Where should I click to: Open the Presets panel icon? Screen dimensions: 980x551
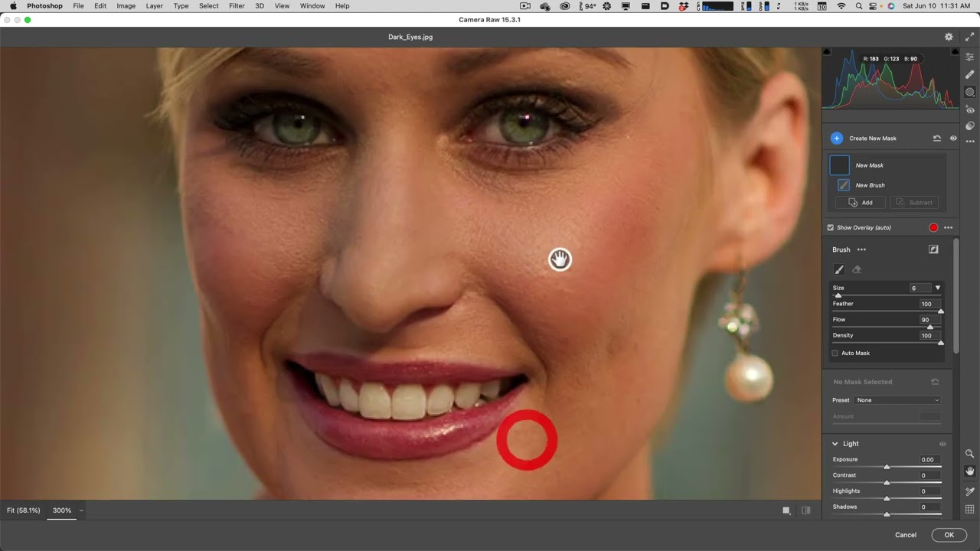969,126
